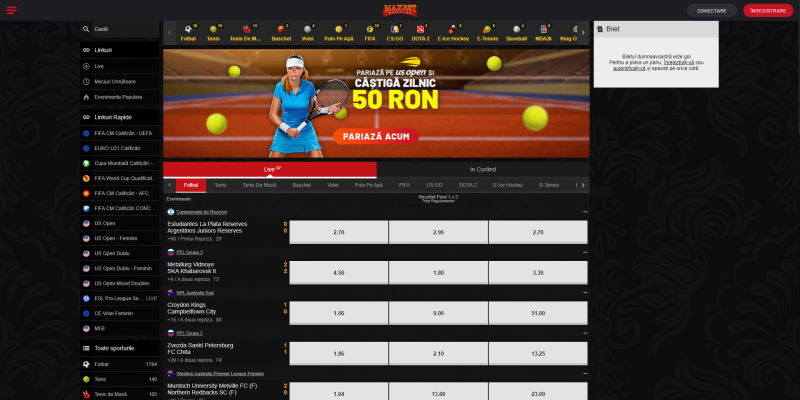Open FIFA CM Calificări - AFC quick link

[x=120, y=193]
